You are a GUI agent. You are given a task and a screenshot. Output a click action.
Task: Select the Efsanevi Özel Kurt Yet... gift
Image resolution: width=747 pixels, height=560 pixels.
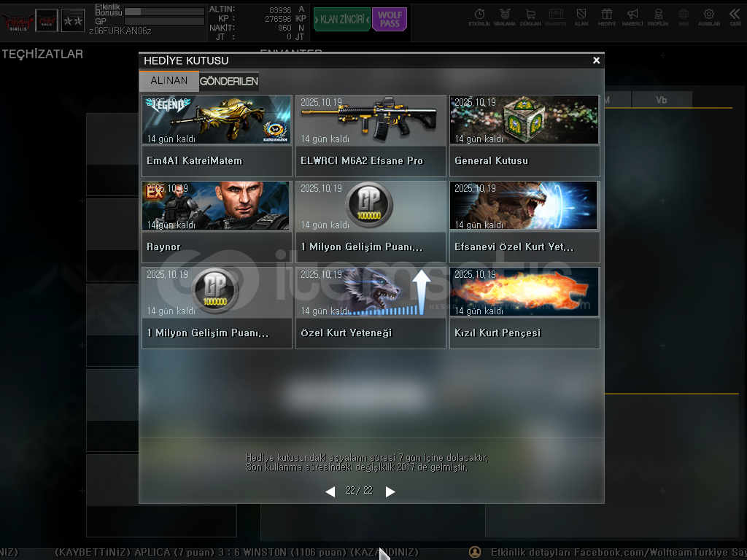click(525, 222)
